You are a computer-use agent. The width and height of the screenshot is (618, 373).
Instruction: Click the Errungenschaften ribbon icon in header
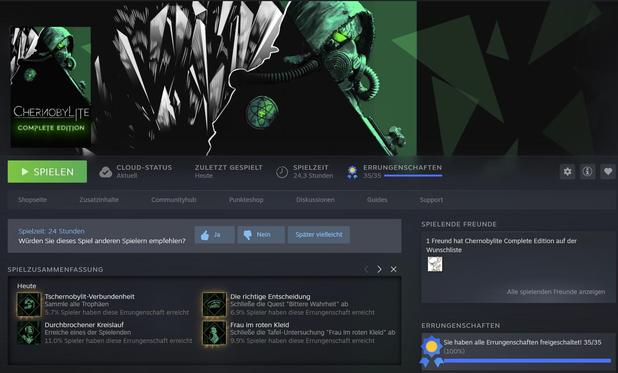tap(352, 172)
